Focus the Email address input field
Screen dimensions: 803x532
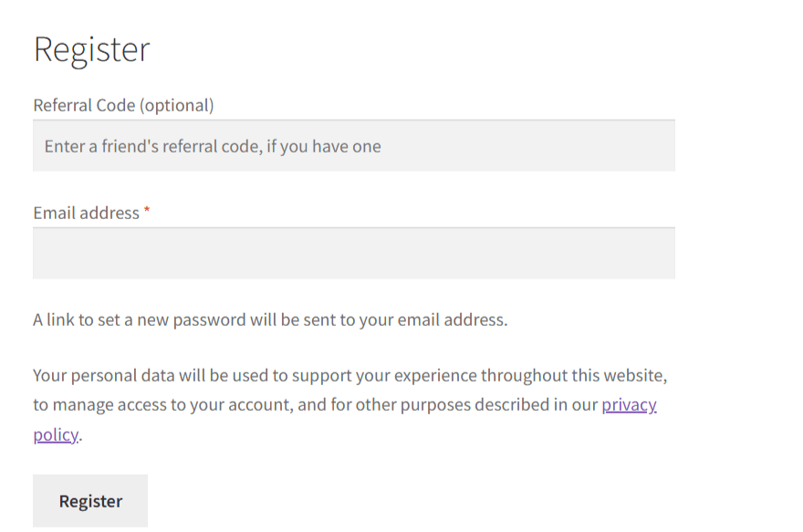(x=354, y=254)
